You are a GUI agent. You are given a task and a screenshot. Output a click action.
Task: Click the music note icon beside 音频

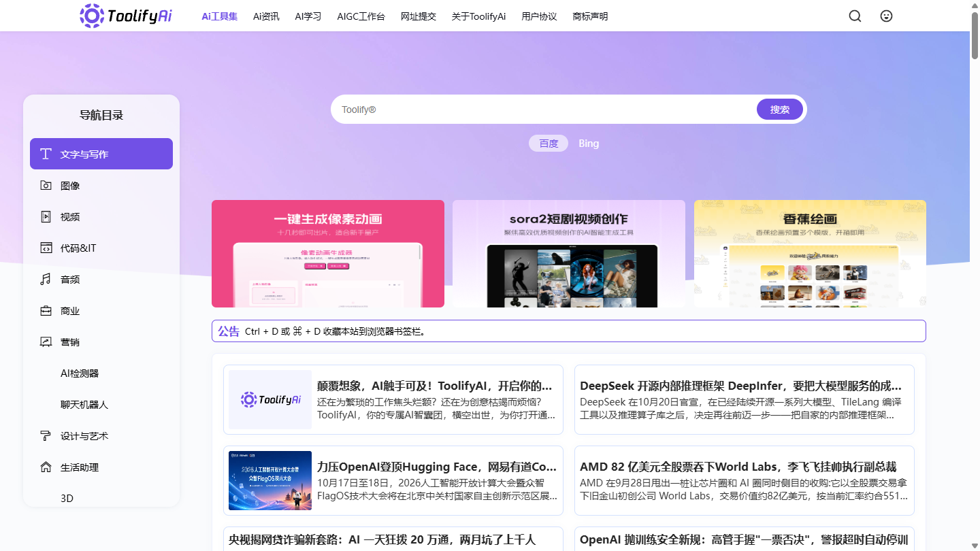[x=46, y=279]
